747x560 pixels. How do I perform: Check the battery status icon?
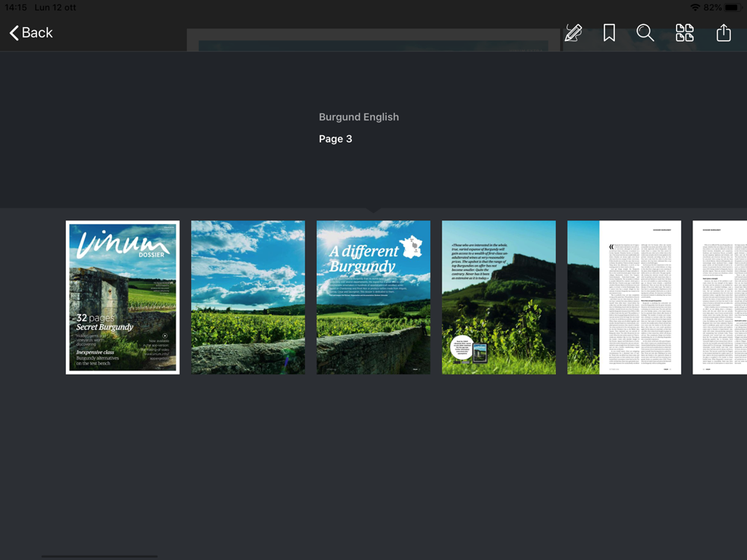733,7
